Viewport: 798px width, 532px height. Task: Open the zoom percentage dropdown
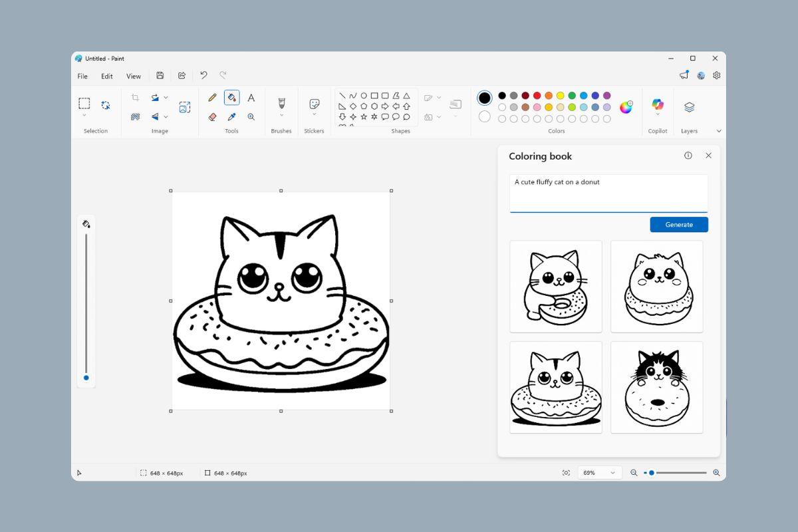(612, 473)
